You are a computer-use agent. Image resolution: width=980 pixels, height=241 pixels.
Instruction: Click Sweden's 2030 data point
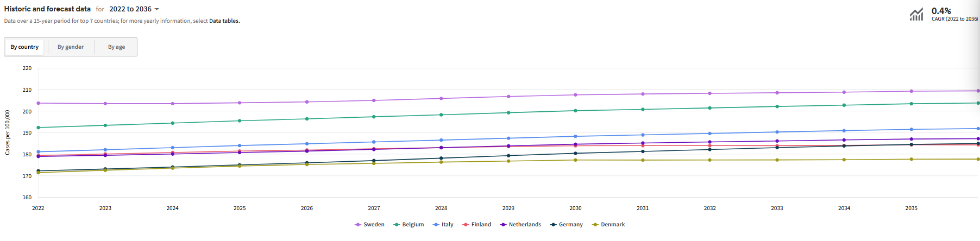coord(575,95)
